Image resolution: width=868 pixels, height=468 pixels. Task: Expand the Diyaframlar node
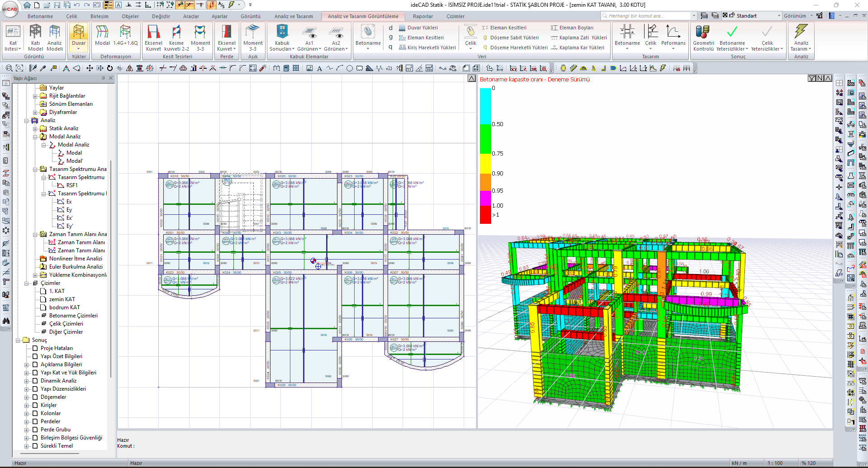35,113
